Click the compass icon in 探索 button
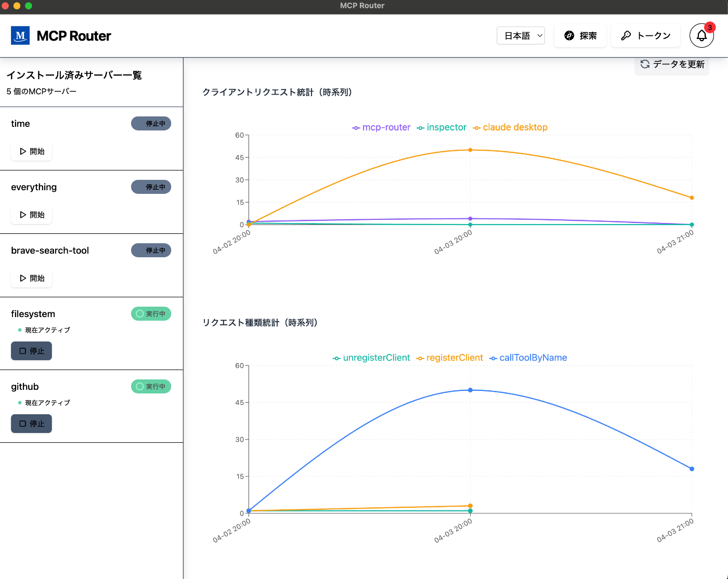The width and height of the screenshot is (728, 579). click(569, 35)
